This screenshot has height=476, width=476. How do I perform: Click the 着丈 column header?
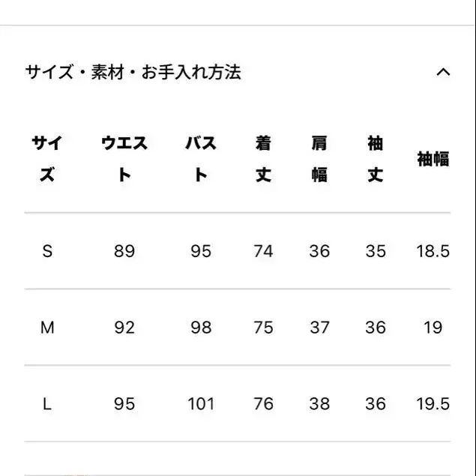(x=263, y=159)
